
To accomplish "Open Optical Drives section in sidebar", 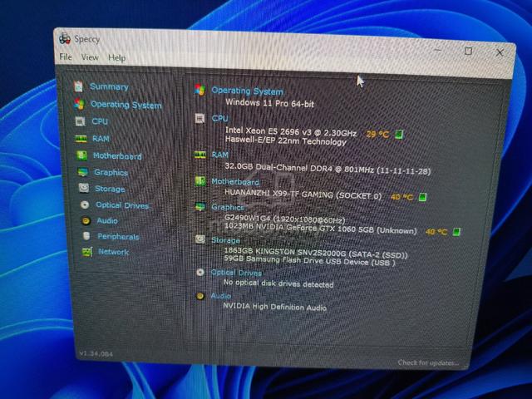I will coord(122,205).
